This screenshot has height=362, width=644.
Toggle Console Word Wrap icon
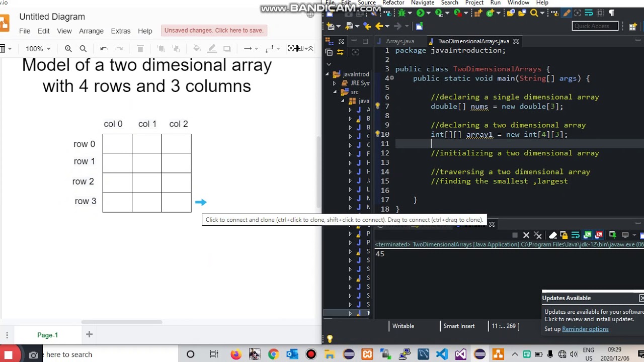(576, 235)
